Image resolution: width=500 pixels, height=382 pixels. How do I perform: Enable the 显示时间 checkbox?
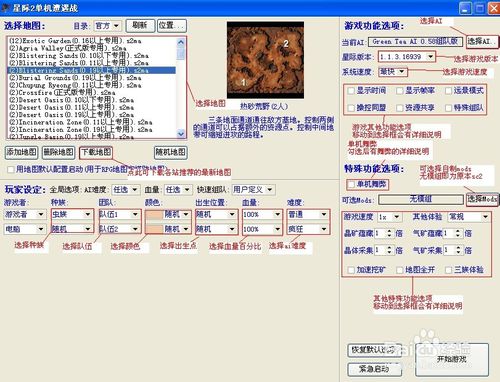coord(351,91)
